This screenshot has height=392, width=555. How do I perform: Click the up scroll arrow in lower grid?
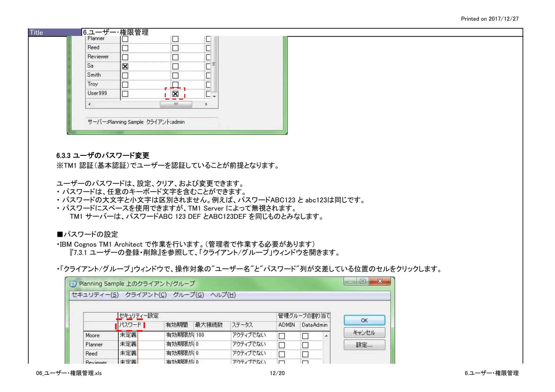click(326, 336)
